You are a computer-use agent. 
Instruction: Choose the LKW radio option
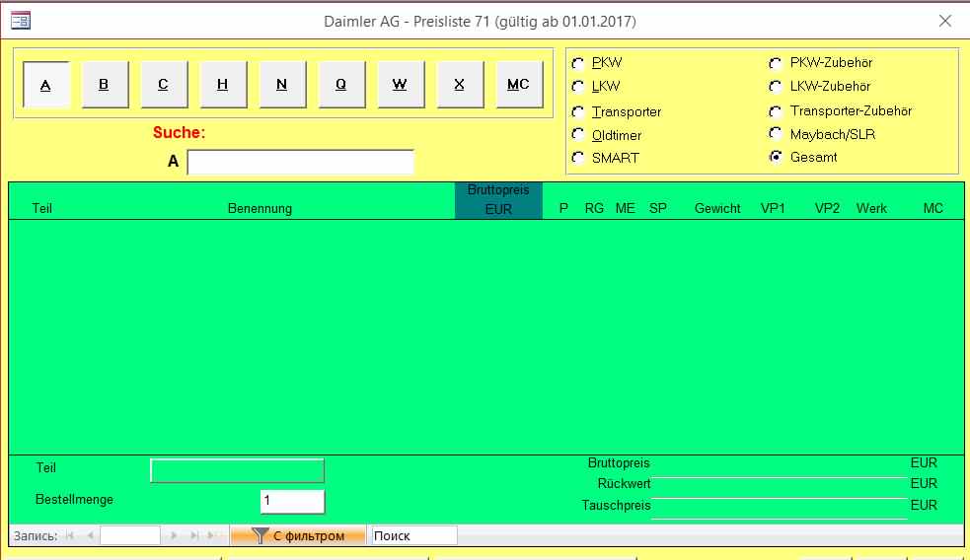[x=578, y=87]
